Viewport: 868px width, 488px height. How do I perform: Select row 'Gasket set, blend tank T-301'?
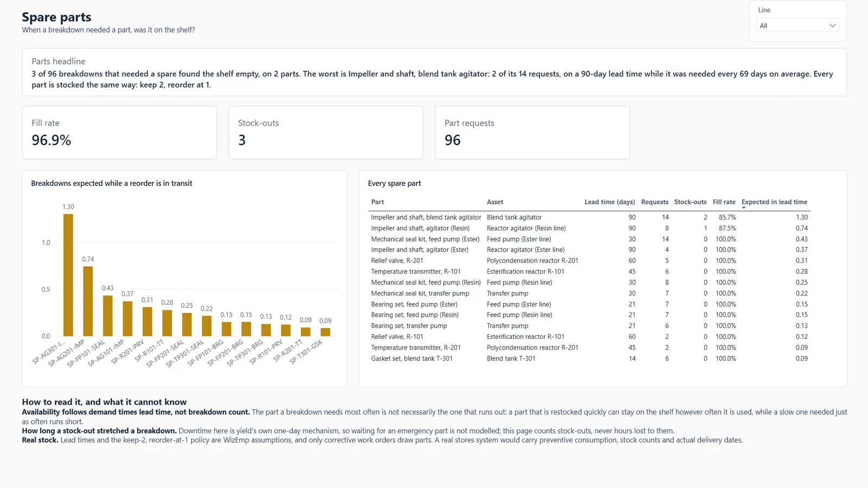[589, 358]
